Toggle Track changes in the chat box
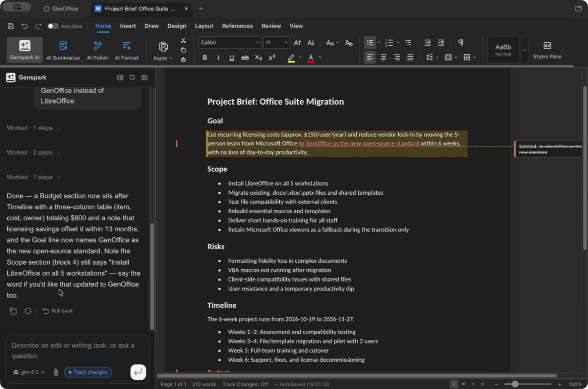Screen dimensions: 588x389 click(88, 372)
